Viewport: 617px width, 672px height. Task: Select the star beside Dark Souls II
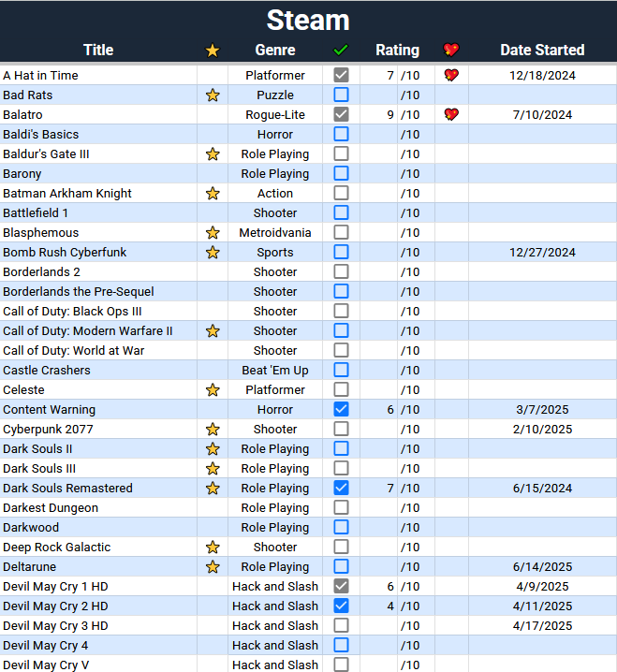click(213, 448)
